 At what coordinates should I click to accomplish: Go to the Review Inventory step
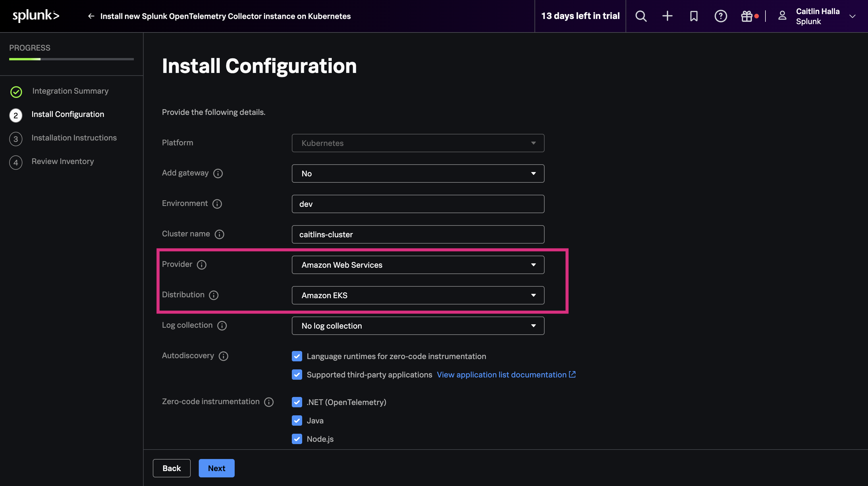pos(63,161)
